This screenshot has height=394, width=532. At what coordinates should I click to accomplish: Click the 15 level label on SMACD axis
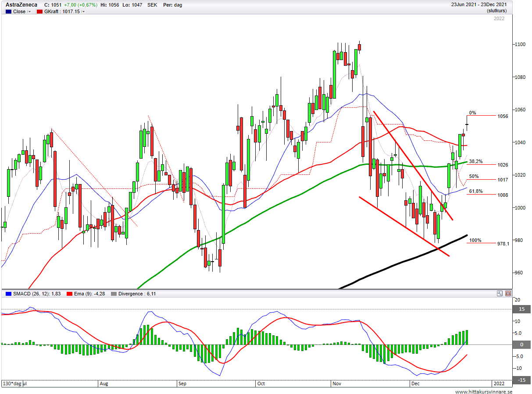click(522, 309)
